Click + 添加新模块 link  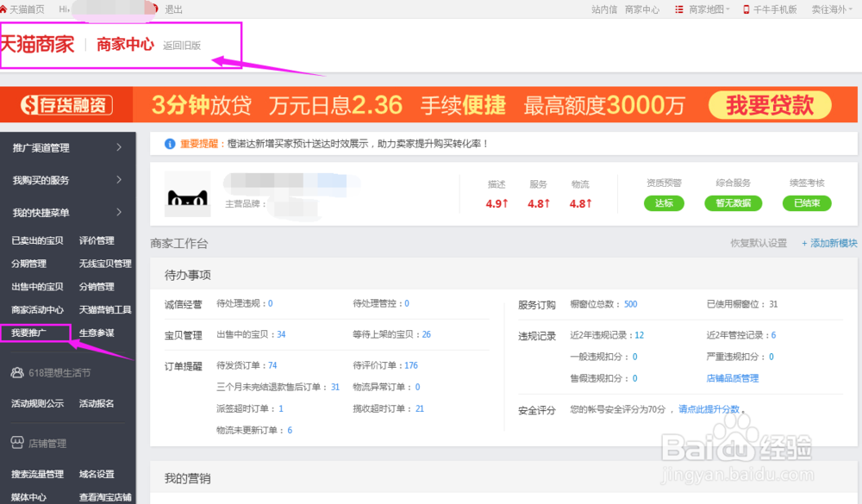(829, 243)
